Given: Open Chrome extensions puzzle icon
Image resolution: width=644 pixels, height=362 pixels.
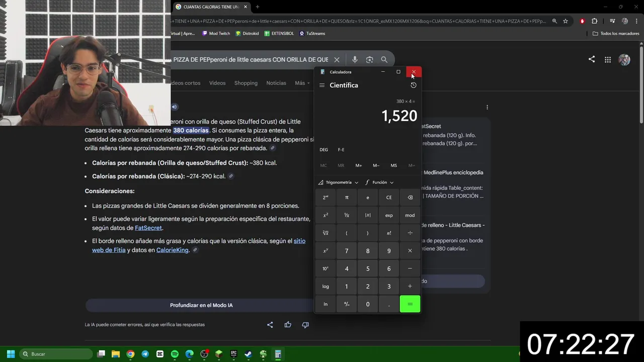Looking at the screenshot, I should pos(595,21).
